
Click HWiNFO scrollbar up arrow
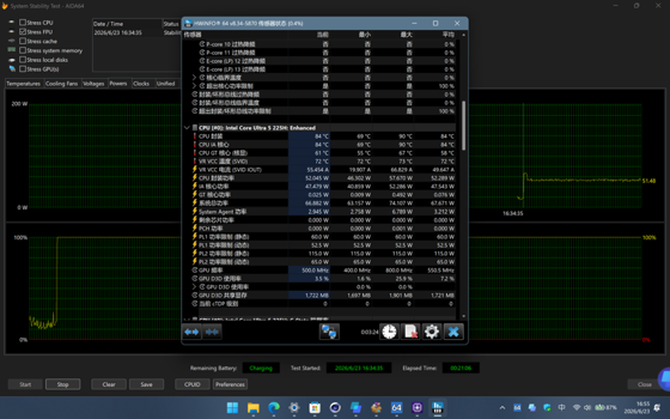coord(464,35)
